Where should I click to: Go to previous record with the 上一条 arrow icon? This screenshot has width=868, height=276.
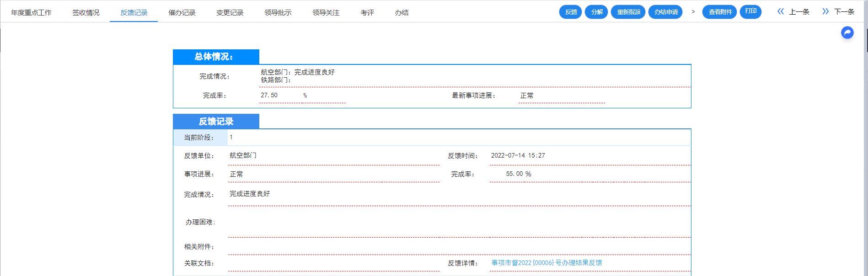[x=781, y=11]
